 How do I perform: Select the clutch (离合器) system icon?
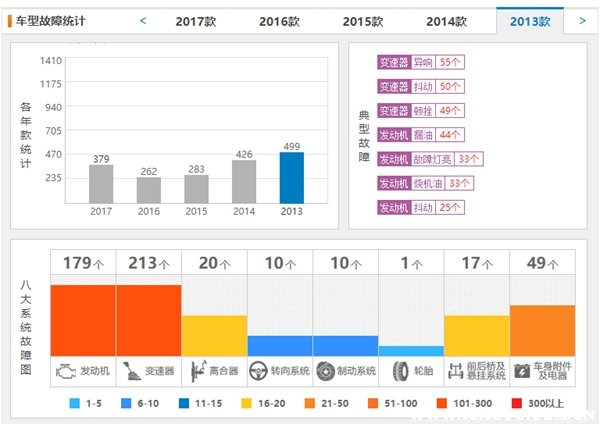196,371
